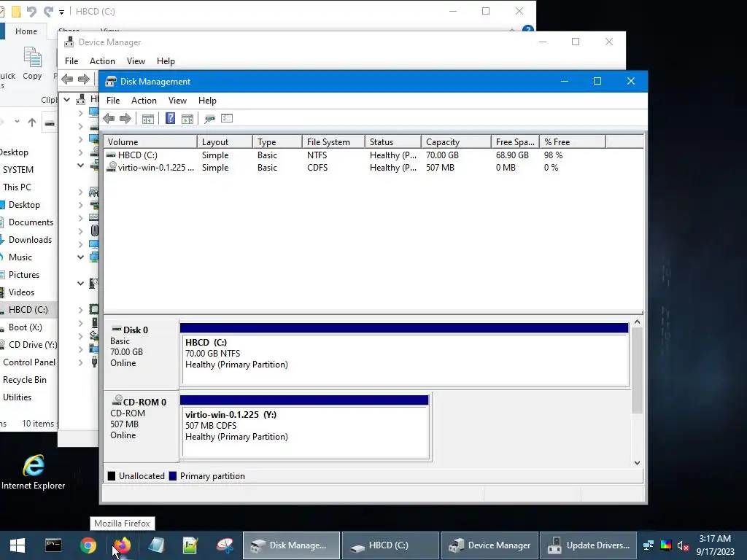Click the CD-ROM 0 label panel
Viewport: 747px width, 560px height.
click(142, 427)
